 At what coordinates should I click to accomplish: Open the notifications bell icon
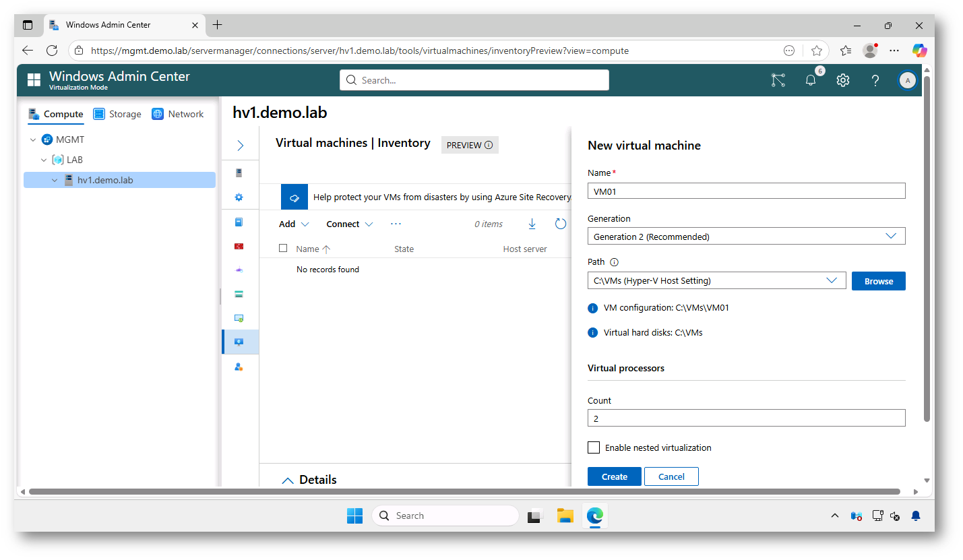coord(811,80)
